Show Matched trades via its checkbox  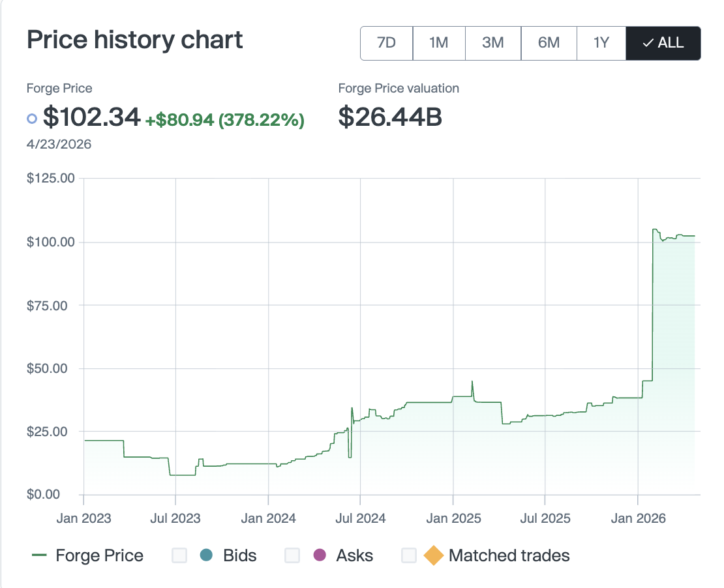(409, 555)
